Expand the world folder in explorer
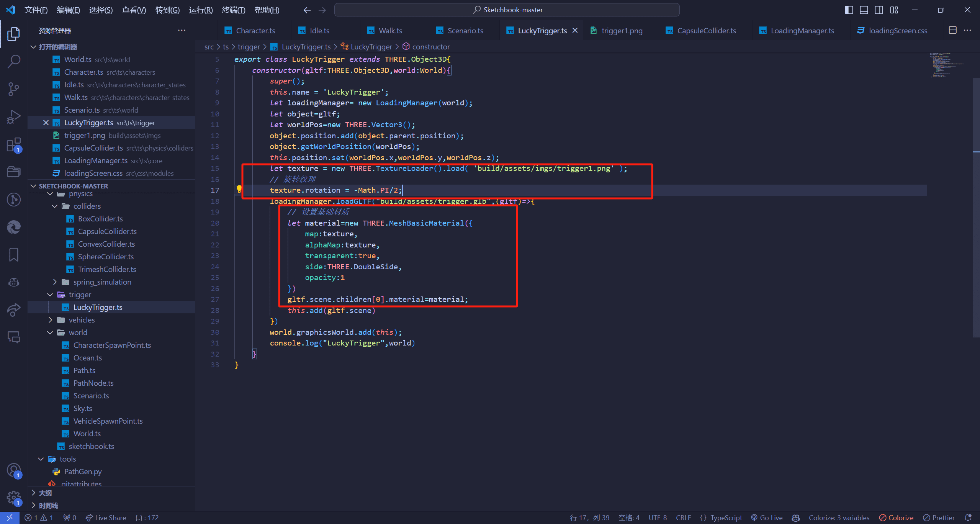The image size is (980, 524). [78, 333]
